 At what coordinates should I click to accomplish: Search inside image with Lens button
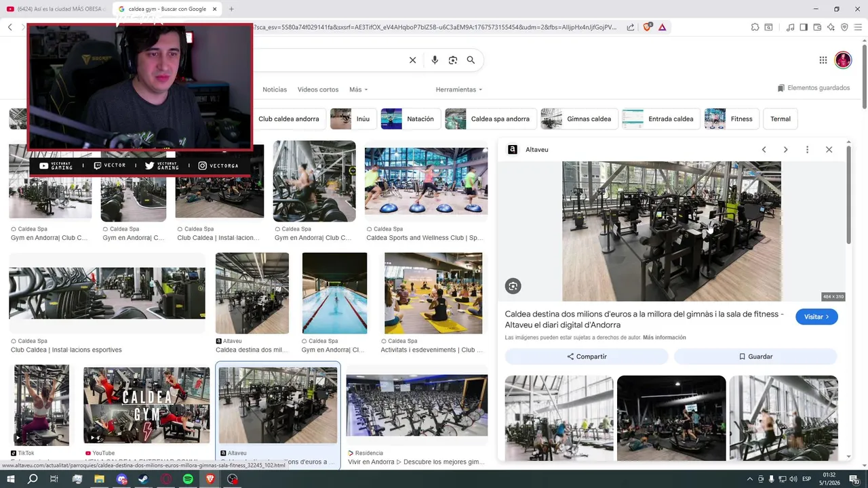click(x=513, y=286)
